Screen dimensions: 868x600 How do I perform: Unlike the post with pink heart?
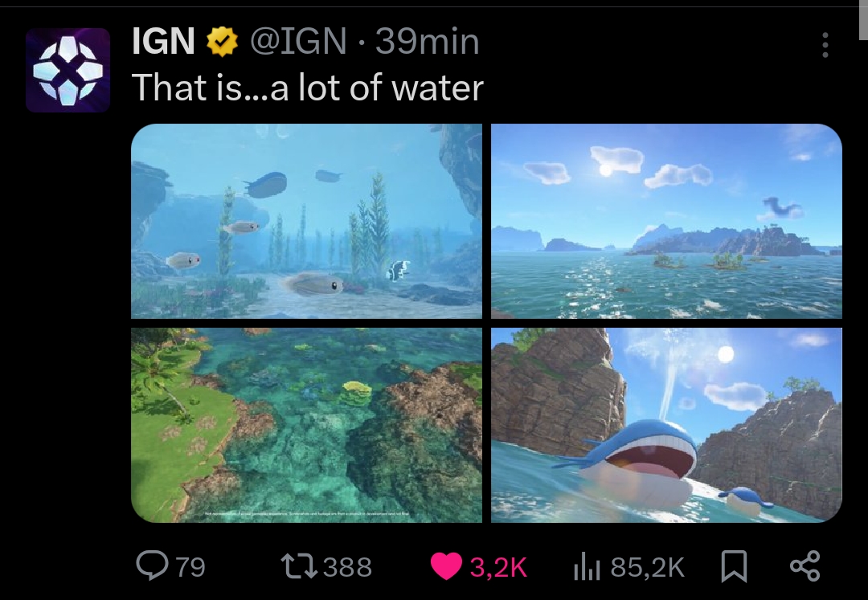(446, 567)
